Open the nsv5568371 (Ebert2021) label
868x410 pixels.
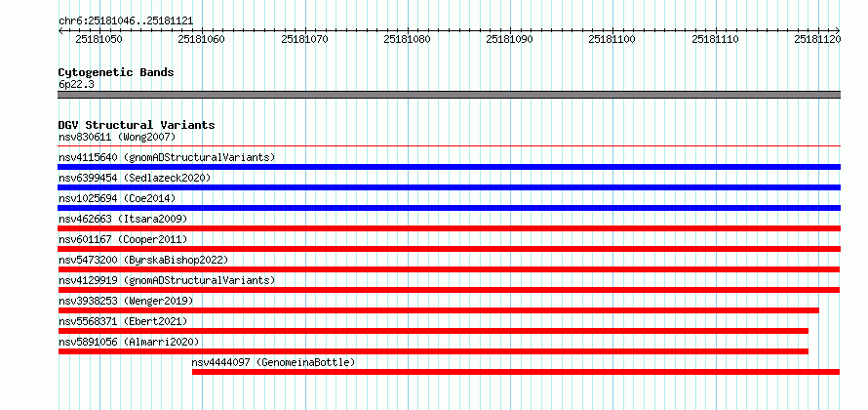point(123,321)
